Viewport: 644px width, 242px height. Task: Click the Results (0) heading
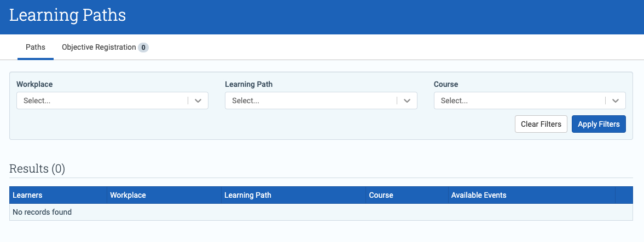coord(37,169)
